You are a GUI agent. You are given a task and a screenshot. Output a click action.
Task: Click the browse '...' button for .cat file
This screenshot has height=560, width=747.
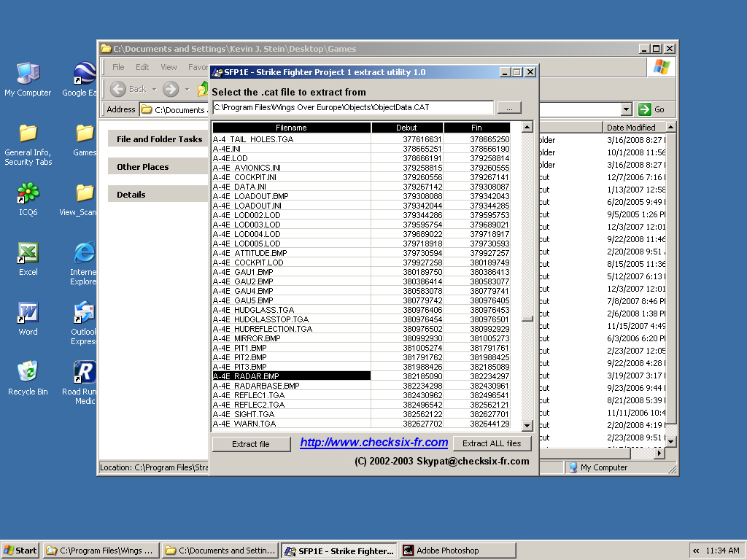tap(509, 108)
